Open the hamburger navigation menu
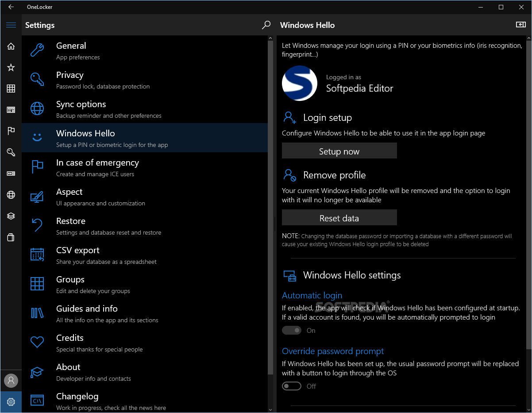The width and height of the screenshot is (532, 413). pyautogui.click(x=11, y=25)
